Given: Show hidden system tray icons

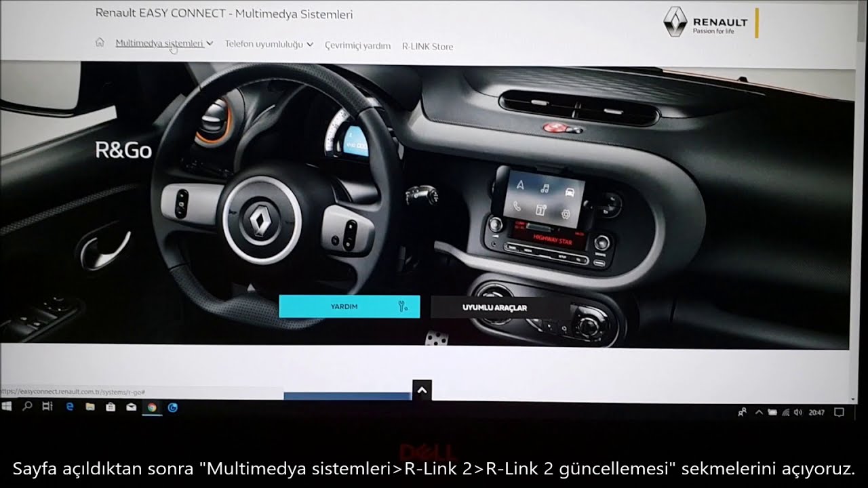Looking at the screenshot, I should [759, 412].
